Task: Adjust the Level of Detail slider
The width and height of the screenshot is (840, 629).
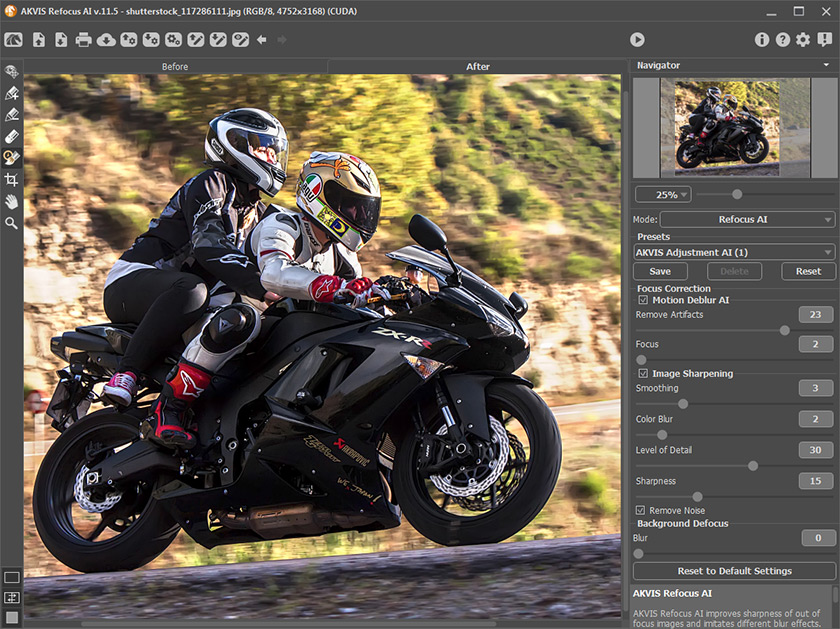Action: point(753,466)
